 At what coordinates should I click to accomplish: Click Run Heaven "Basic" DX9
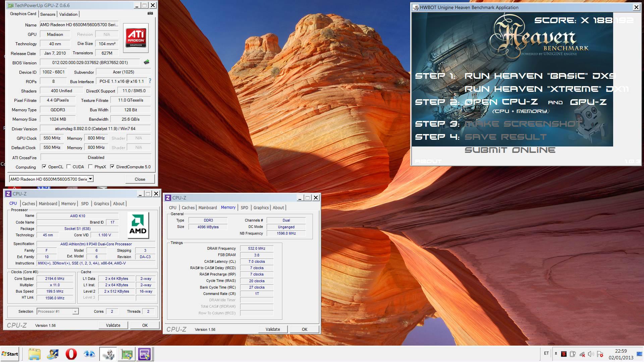tap(540, 76)
